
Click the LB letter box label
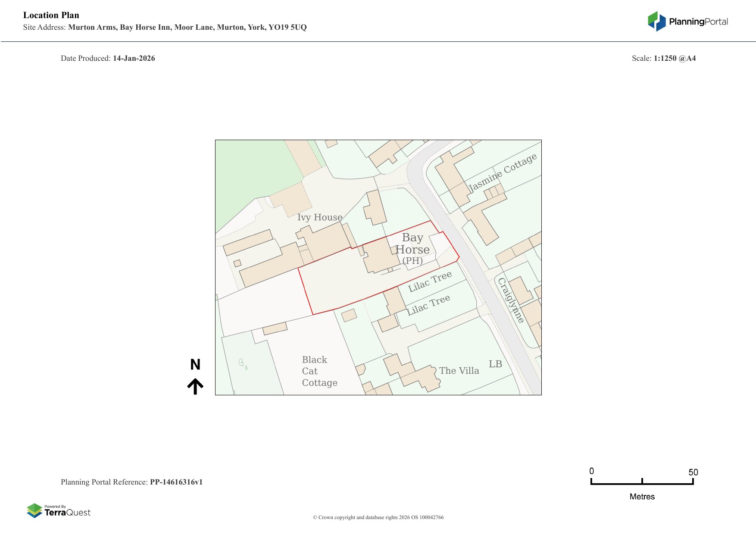tap(495, 364)
